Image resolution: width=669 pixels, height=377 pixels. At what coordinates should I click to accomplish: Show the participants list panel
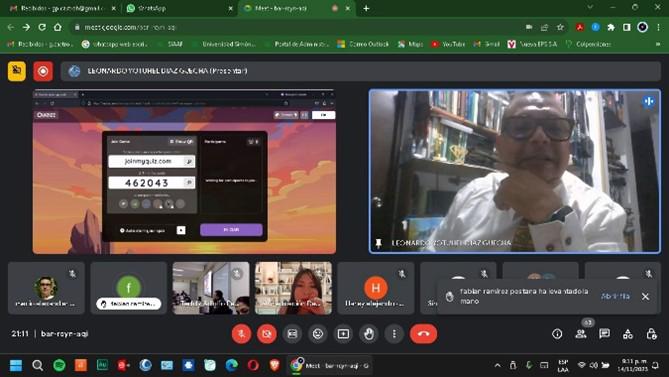click(581, 334)
